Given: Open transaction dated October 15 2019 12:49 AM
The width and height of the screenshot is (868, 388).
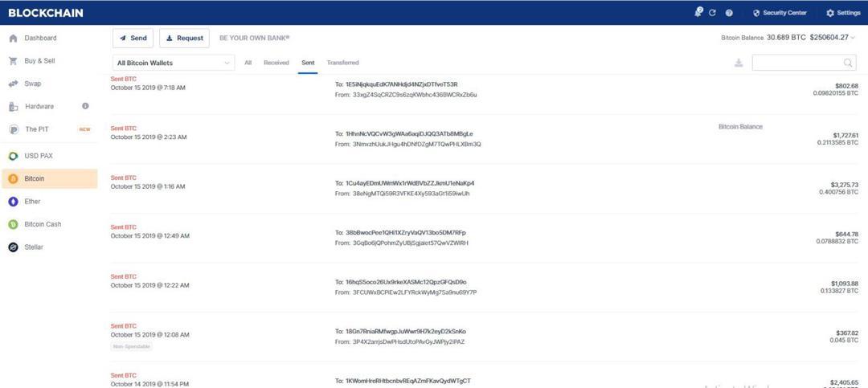Looking at the screenshot, I should (485, 238).
